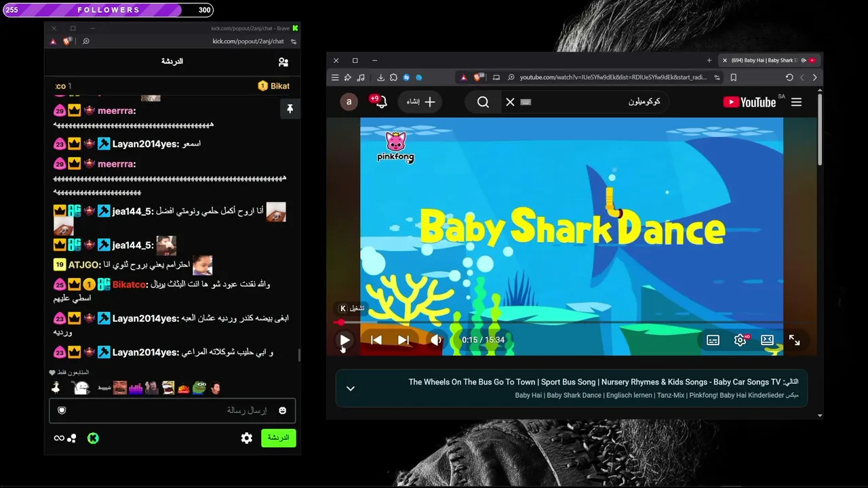
Task: Open the on-screen keyboard in search
Action: tap(526, 102)
